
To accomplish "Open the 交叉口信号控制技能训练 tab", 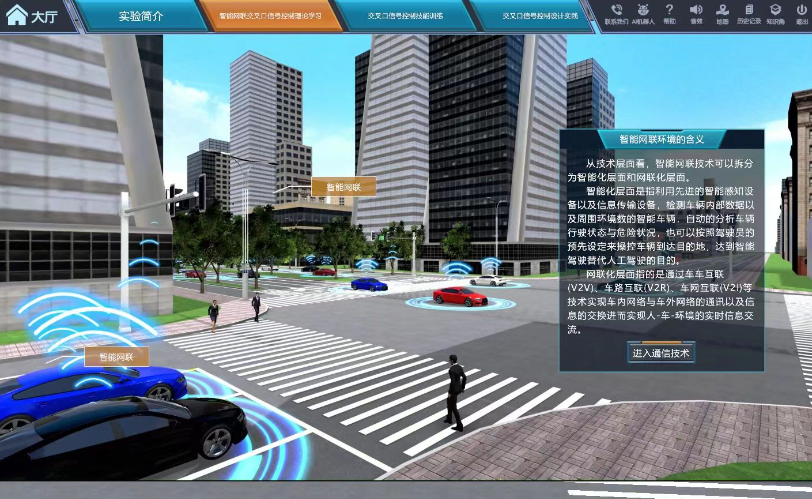I will coord(405,16).
